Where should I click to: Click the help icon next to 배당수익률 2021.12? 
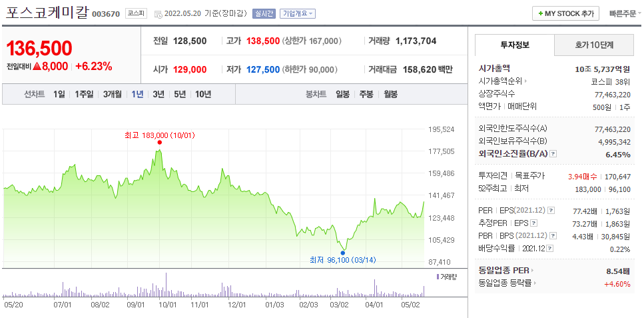pyautogui.click(x=550, y=249)
